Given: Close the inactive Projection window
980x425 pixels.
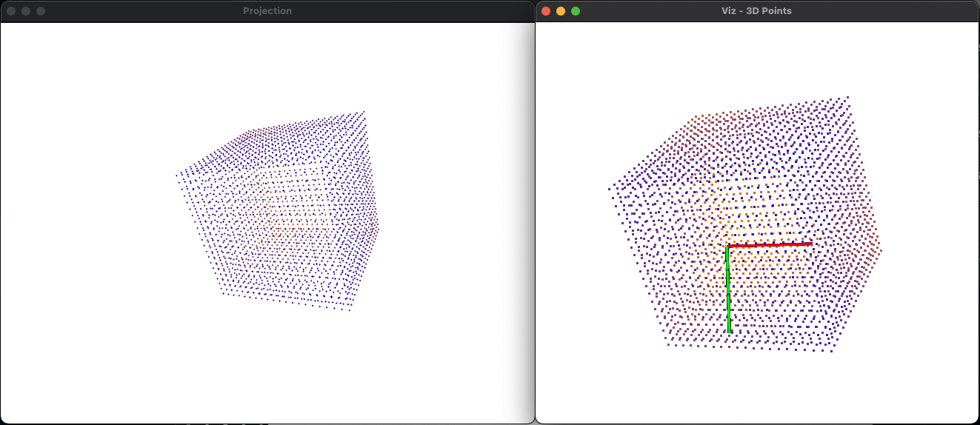Looking at the screenshot, I should pos(11,11).
